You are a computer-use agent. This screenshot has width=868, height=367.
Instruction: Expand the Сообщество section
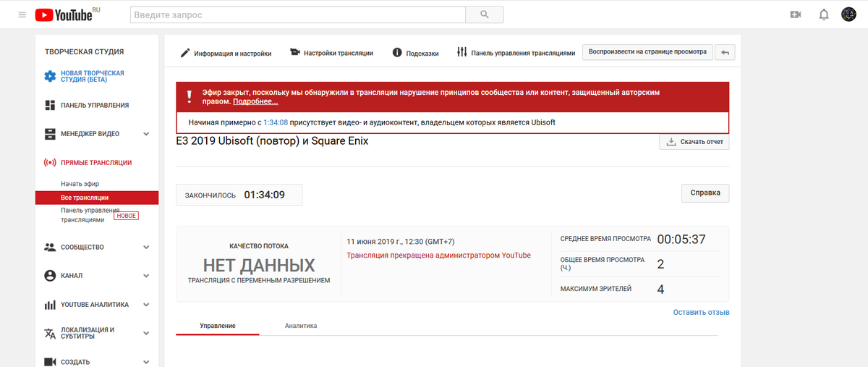click(146, 247)
